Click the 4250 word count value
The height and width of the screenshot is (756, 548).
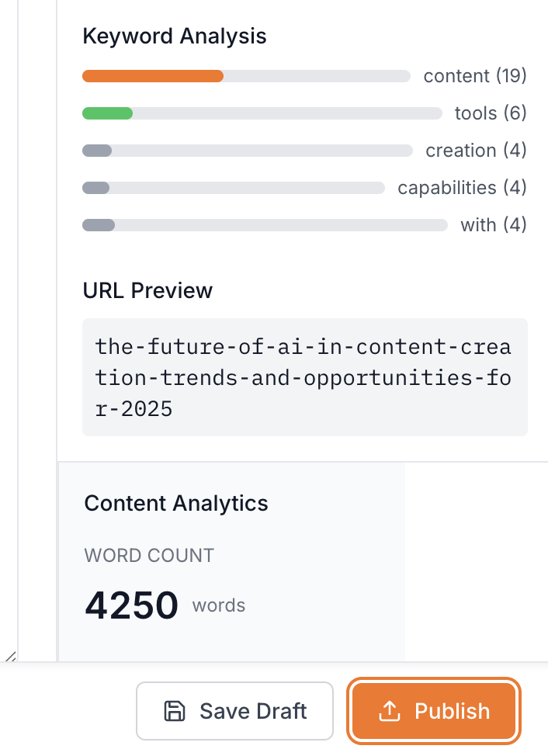(130, 604)
